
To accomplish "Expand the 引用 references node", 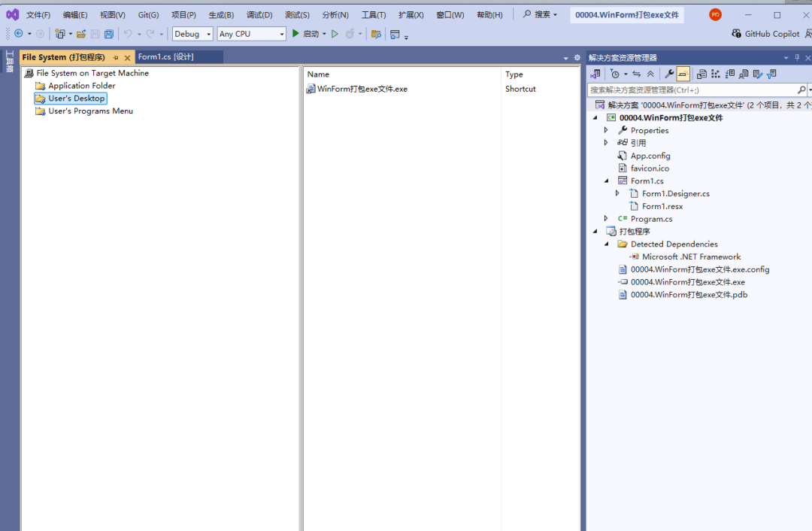I will [606, 142].
